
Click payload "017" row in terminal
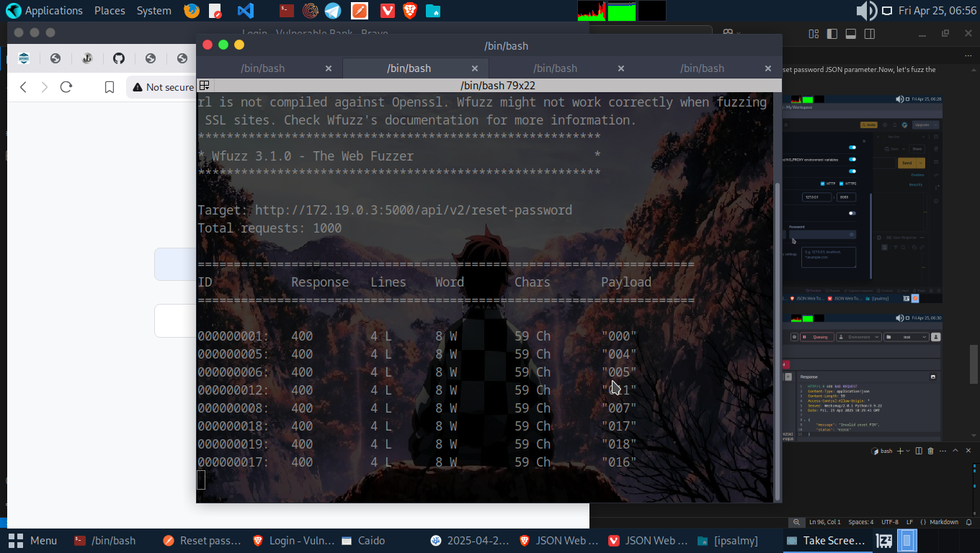coord(417,426)
